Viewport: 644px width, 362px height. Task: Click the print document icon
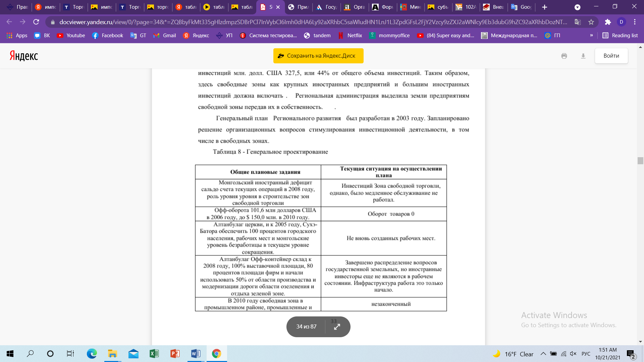click(x=564, y=56)
